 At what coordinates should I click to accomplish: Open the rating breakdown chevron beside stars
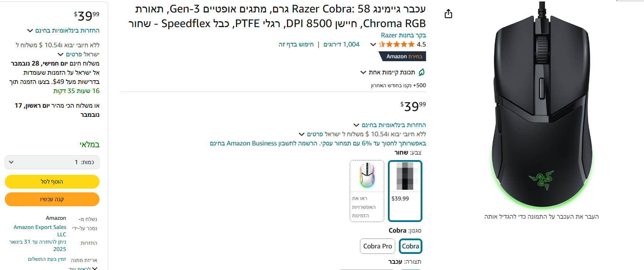coord(373,44)
